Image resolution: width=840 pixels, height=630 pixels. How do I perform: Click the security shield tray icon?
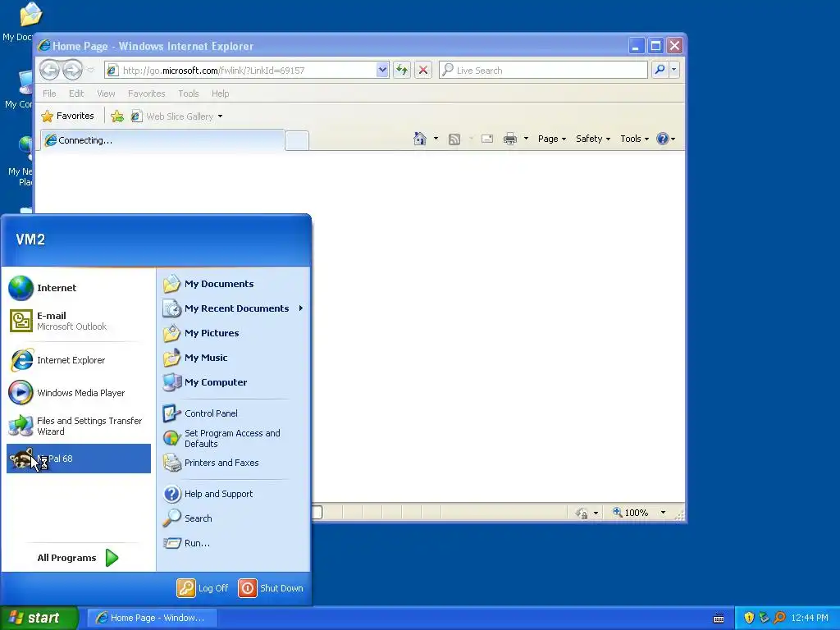click(749, 618)
